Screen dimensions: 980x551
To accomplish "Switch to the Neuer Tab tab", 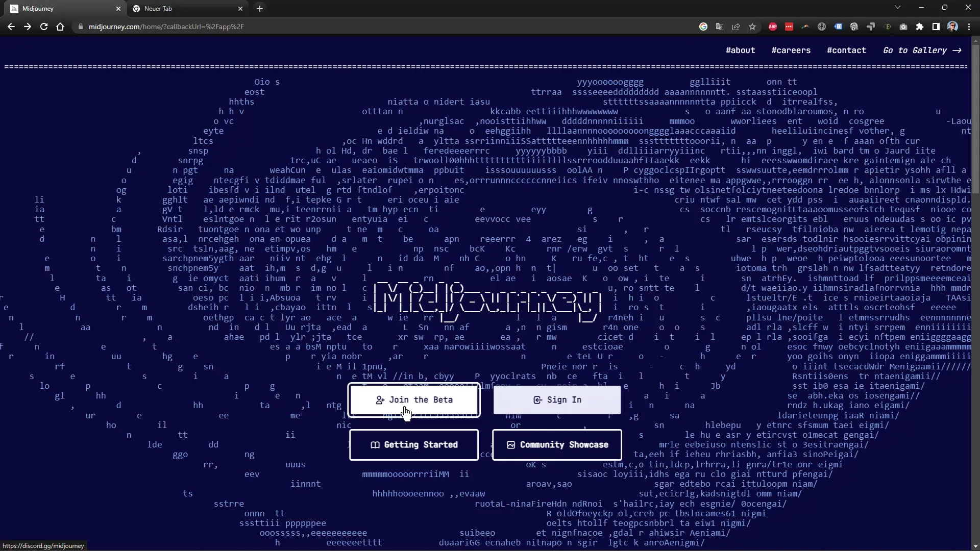I will tap(188, 9).
